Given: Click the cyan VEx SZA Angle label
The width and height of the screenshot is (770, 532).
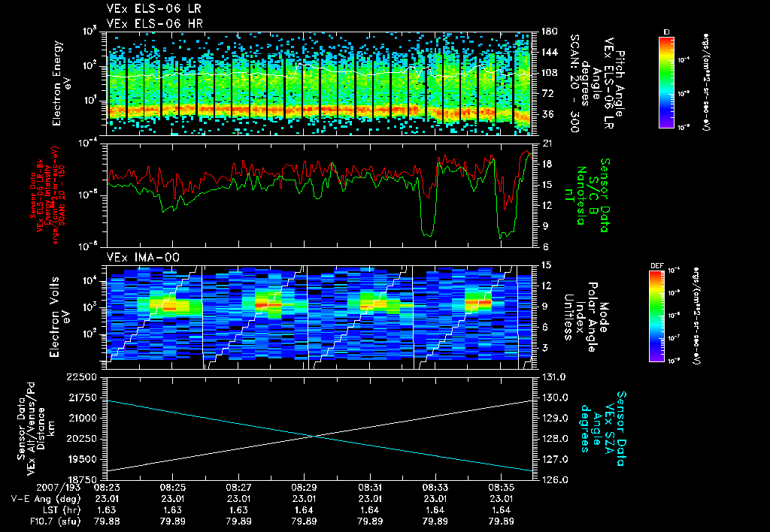Looking at the screenshot, I should click(603, 428).
